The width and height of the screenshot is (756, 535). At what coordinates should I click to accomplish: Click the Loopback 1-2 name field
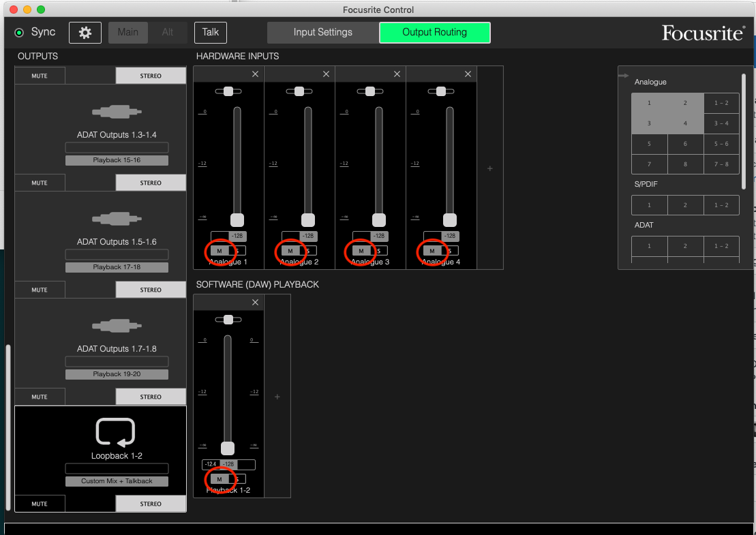point(117,468)
